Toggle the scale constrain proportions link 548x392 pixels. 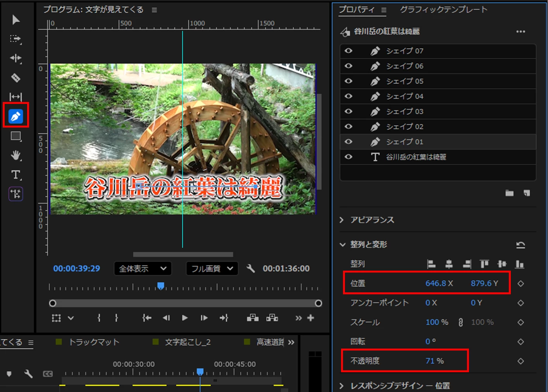pos(460,322)
